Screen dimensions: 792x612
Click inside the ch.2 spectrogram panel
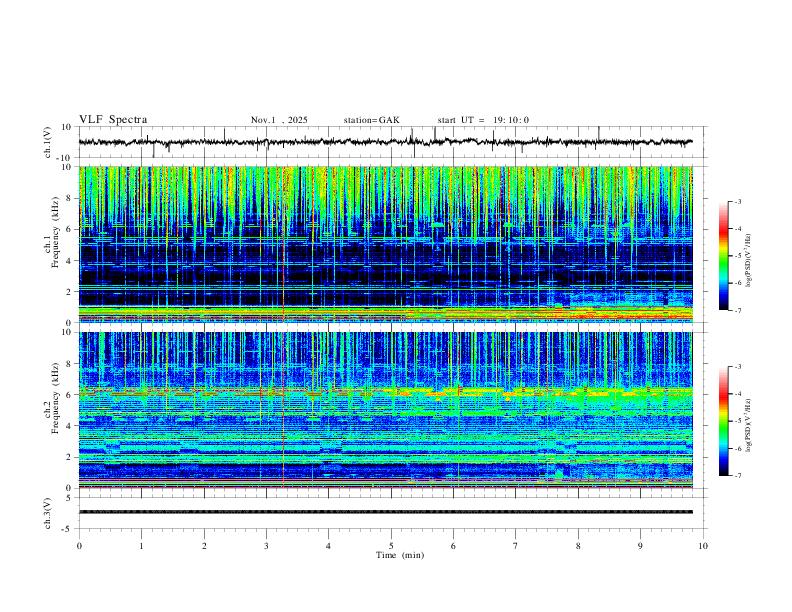click(385, 410)
